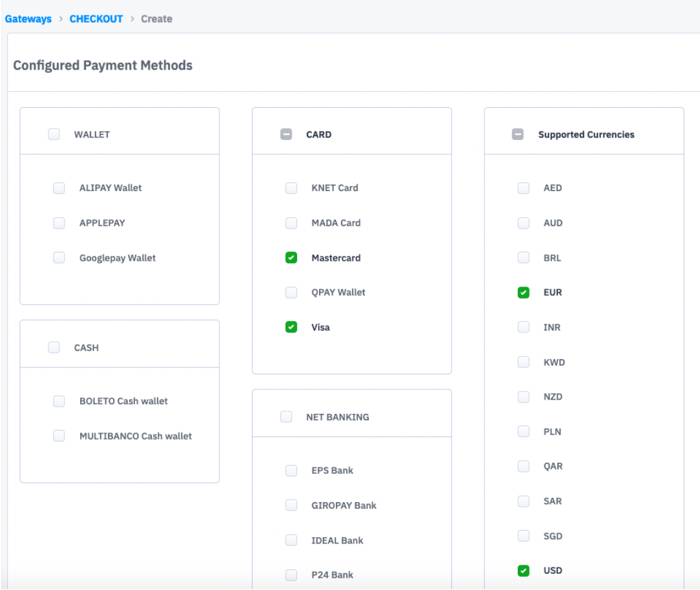
Task: Click the Visa label text
Action: pyautogui.click(x=320, y=327)
